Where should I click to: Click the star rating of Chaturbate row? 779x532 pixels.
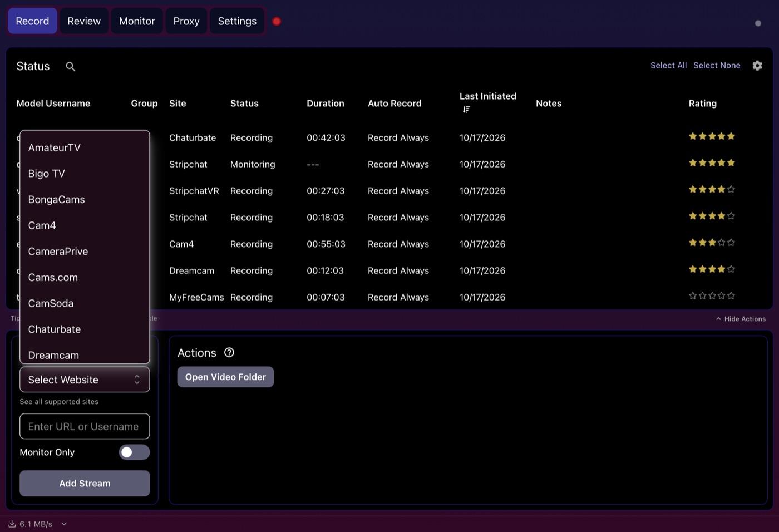coord(712,136)
